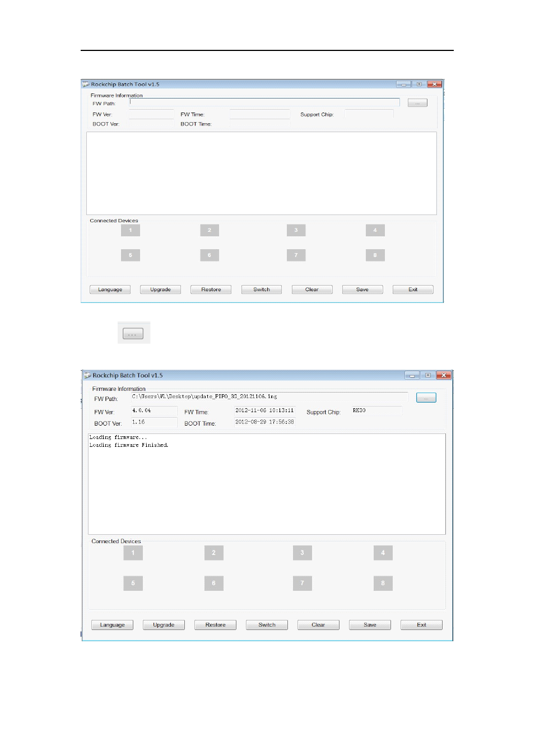Start Upgrade in the loaded-firmware window
Image resolution: width=535 pixels, height=756 pixels.
tap(164, 625)
